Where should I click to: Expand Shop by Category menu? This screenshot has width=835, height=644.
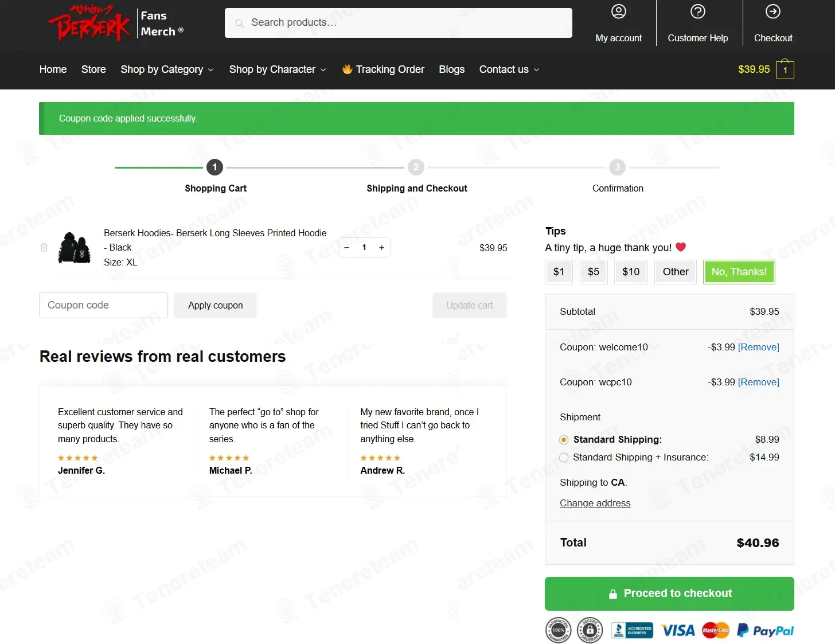(167, 69)
